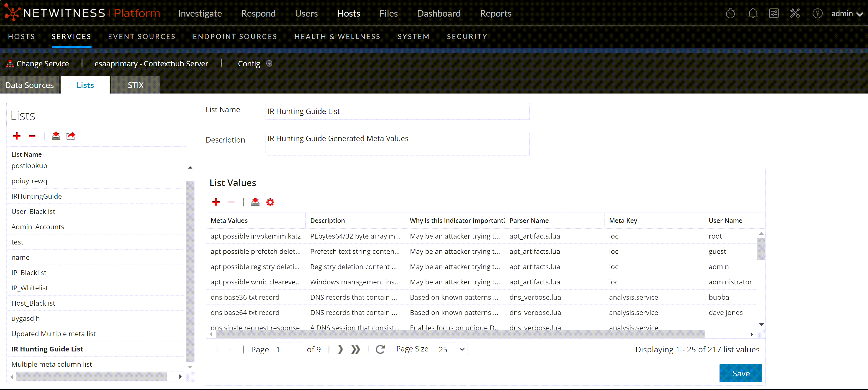
Task: Go to the last page of values
Action: click(x=355, y=349)
